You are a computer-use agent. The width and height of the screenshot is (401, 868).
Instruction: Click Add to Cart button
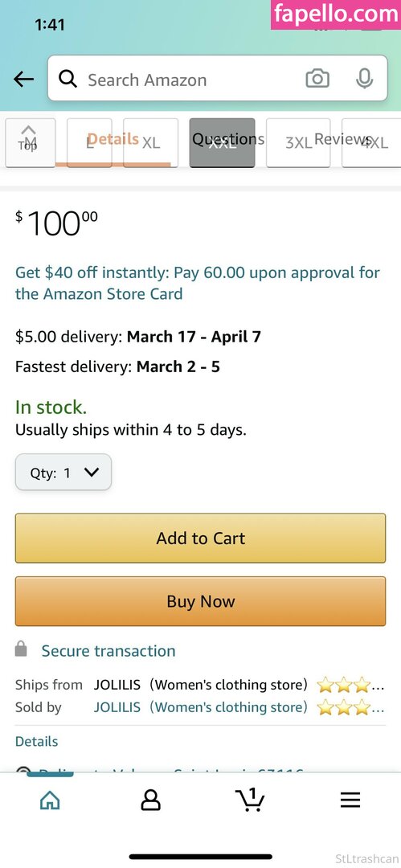[201, 538]
